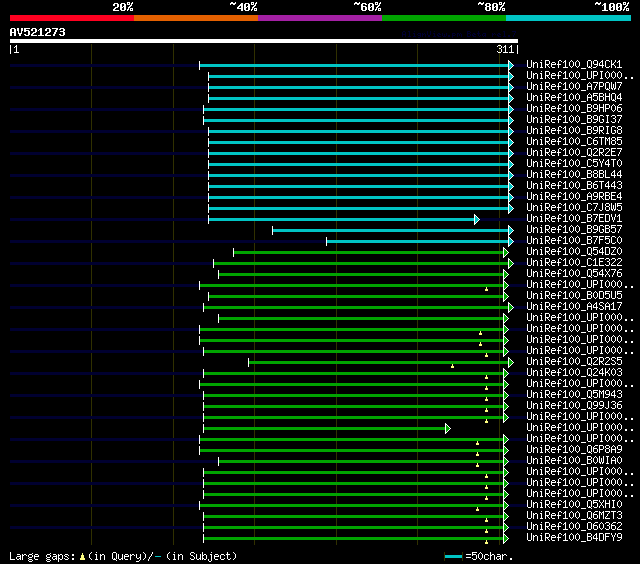
Task: Select subject label UniRef100_Q6MZT3
Action: [574, 516]
